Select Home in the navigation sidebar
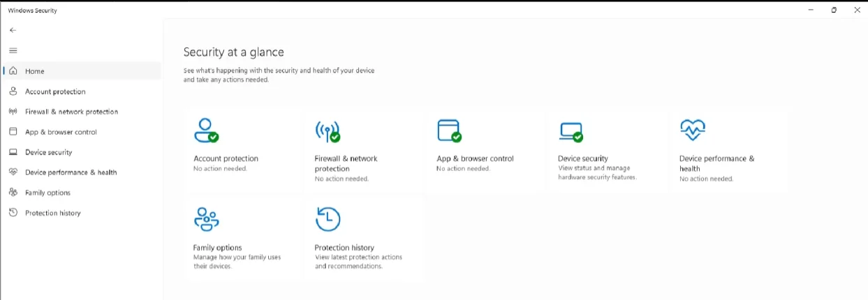Image resolution: width=868 pixels, height=300 pixels. pyautogui.click(x=82, y=71)
